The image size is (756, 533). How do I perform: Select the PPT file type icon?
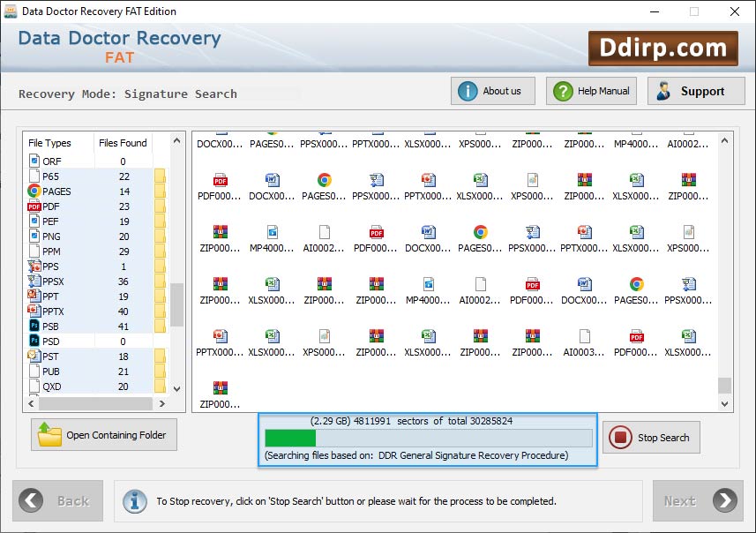tap(34, 296)
